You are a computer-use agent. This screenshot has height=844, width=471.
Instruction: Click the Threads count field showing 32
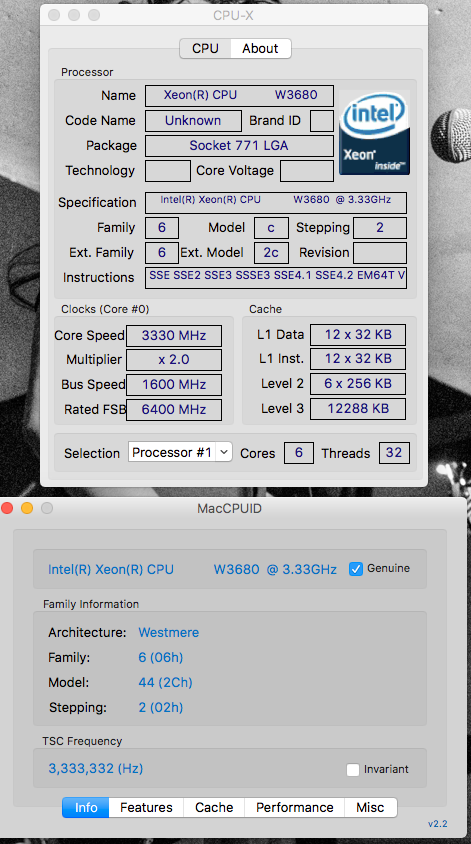pyautogui.click(x=394, y=453)
